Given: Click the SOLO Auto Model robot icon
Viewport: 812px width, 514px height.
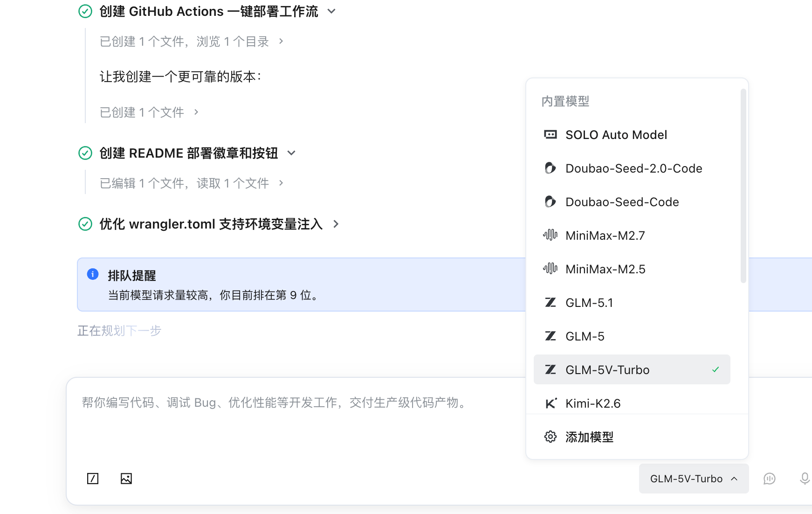Looking at the screenshot, I should (551, 135).
